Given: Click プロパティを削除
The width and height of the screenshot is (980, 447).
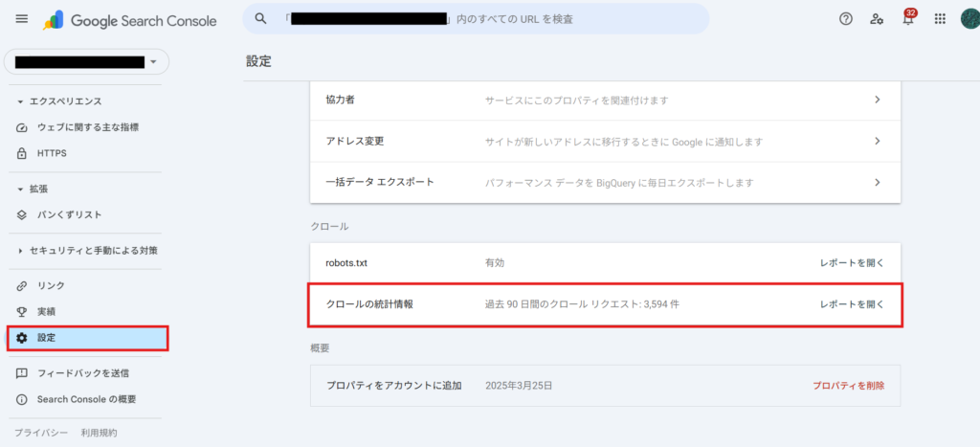Looking at the screenshot, I should pyautogui.click(x=848, y=386).
